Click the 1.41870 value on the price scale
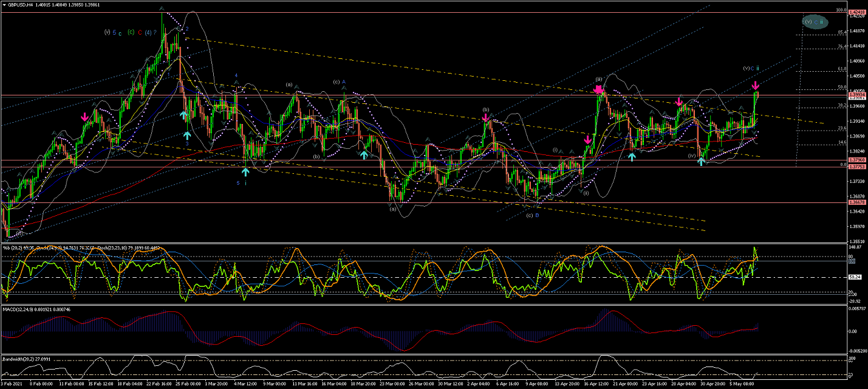868x389 pixels. point(857,30)
